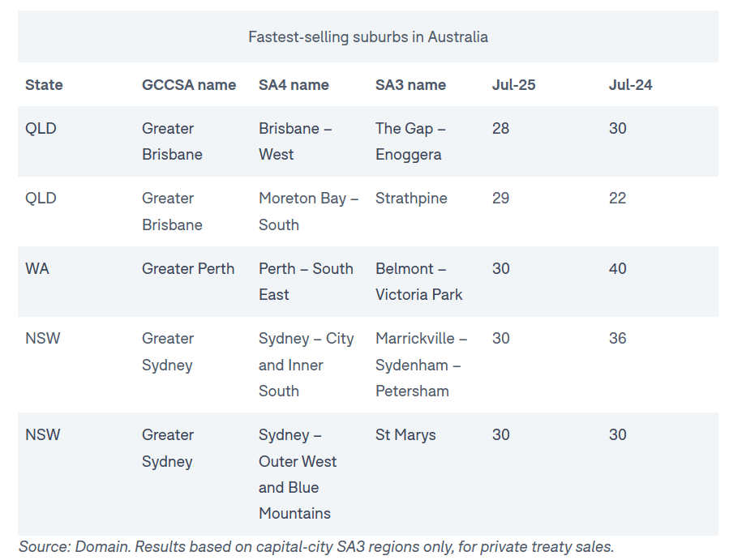This screenshot has width=729, height=560.
Task: Click the Jul-24 value 22 for Strathpine
Action: [x=618, y=199]
